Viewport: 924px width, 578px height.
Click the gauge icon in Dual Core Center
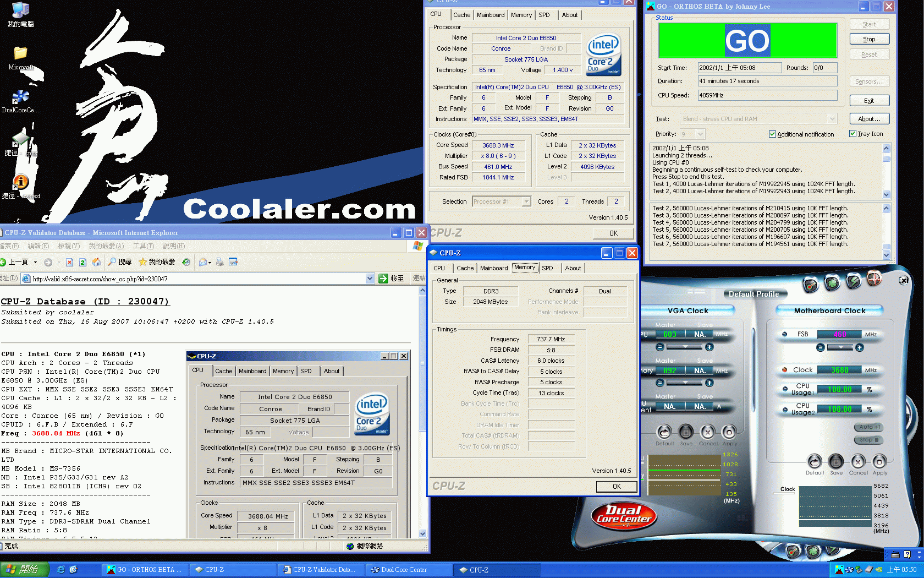(x=810, y=285)
